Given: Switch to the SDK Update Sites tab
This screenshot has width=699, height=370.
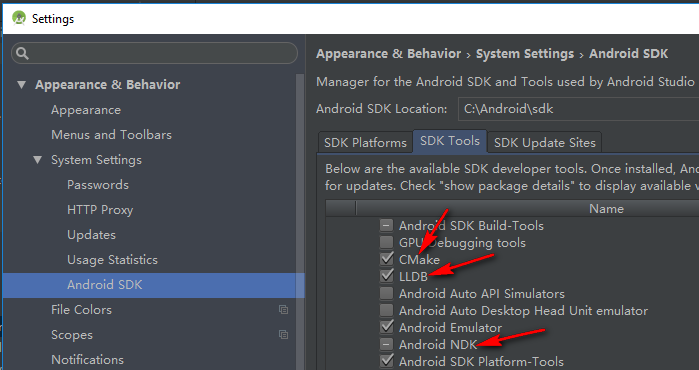Looking at the screenshot, I should click(544, 143).
